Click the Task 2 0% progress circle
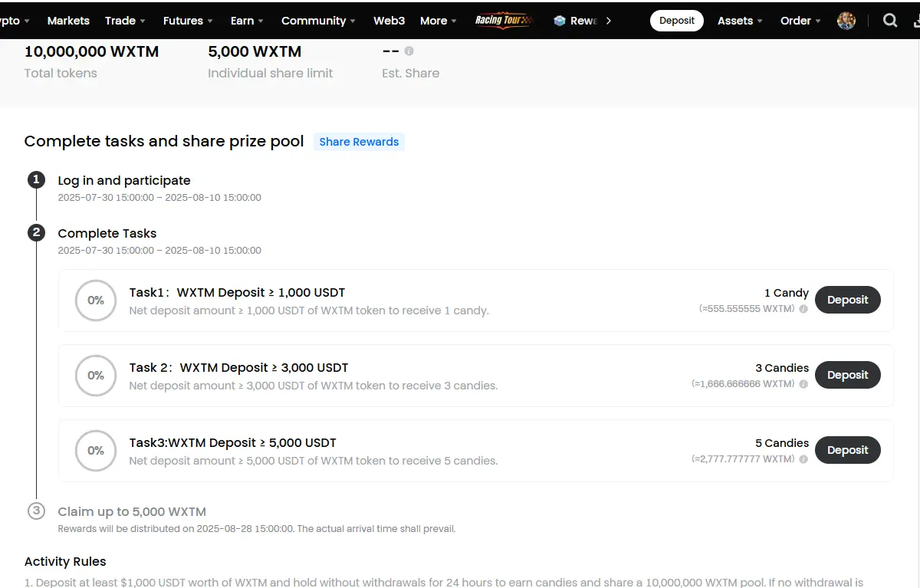Screen dimensions: 920x588 pos(96,376)
